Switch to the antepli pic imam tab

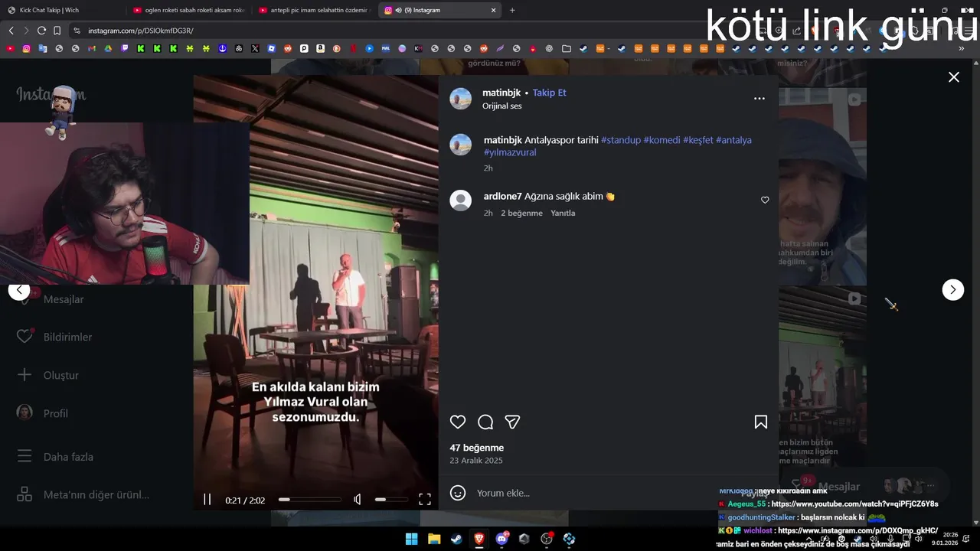click(314, 10)
